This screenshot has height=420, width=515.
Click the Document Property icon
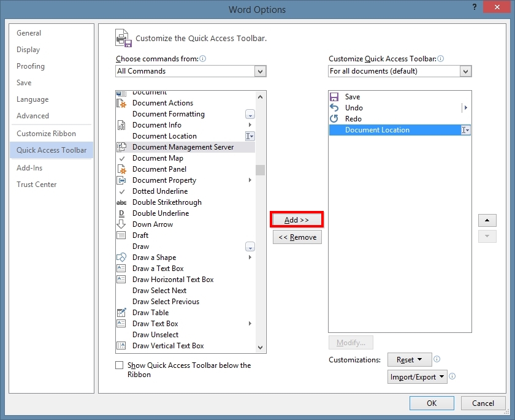coord(121,180)
